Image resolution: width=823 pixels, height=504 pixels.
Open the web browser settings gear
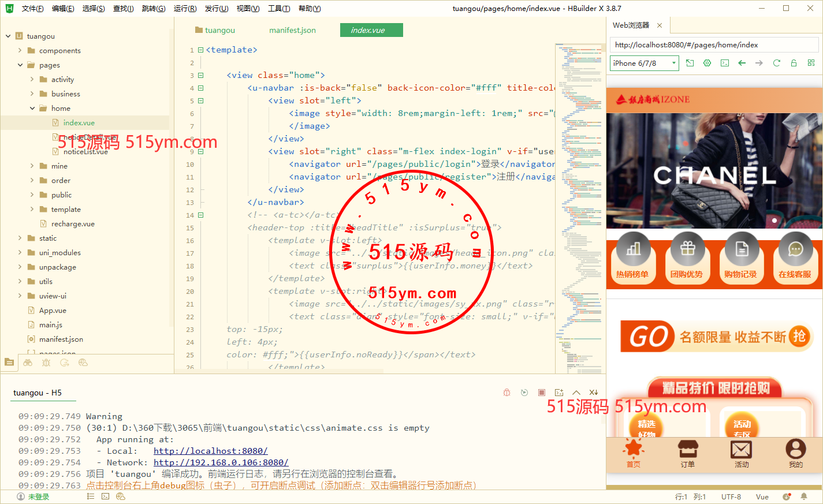(x=707, y=63)
